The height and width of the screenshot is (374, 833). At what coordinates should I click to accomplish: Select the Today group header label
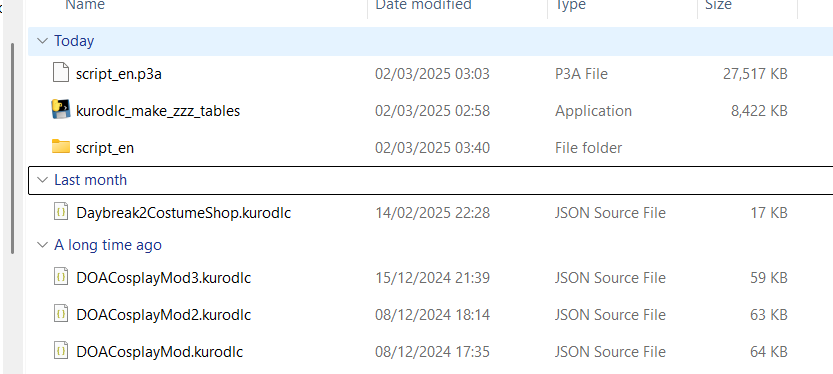[x=74, y=41]
